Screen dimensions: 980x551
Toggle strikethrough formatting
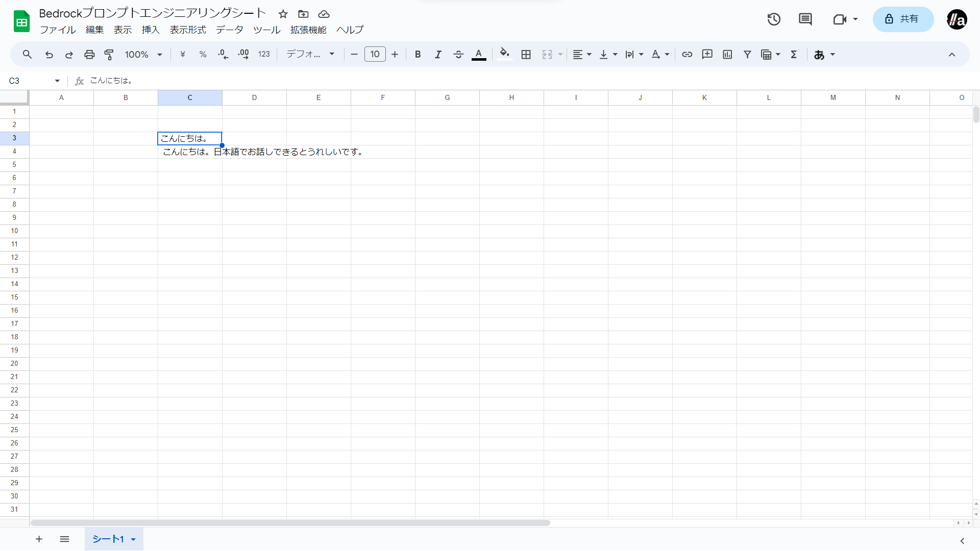click(x=458, y=55)
